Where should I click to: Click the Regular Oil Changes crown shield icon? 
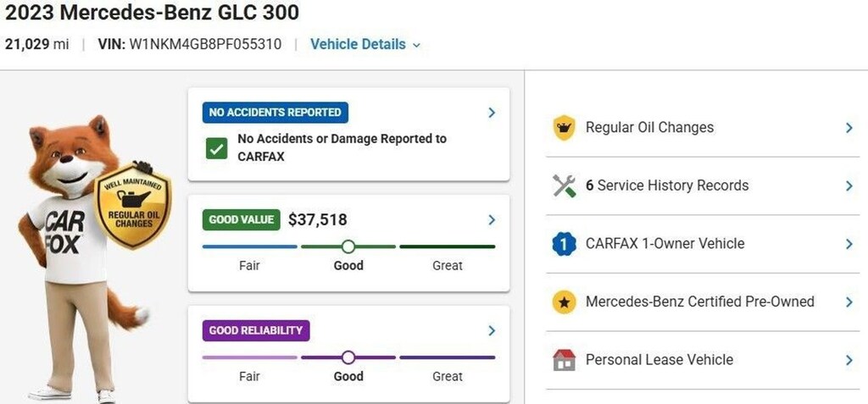point(564,128)
